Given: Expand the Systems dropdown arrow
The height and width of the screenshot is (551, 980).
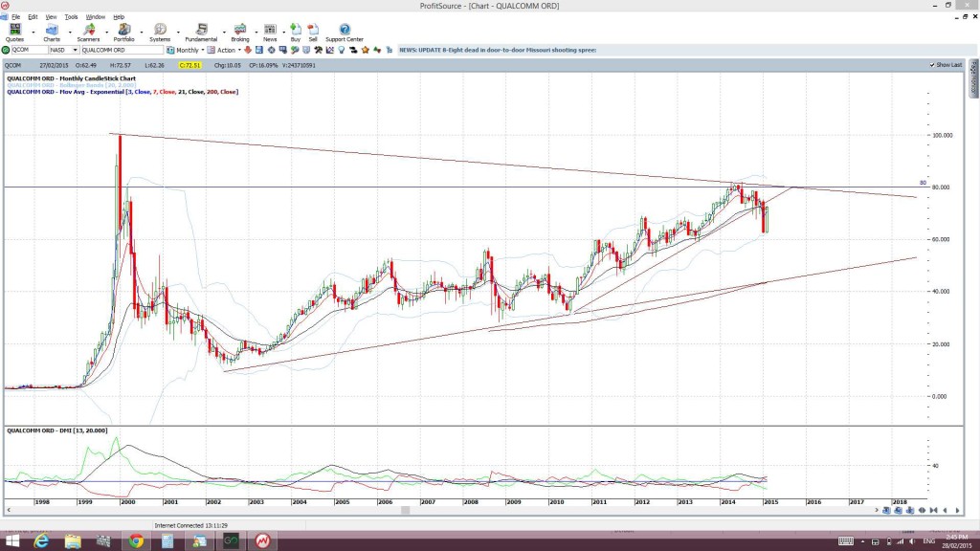Looking at the screenshot, I should (x=178, y=32).
